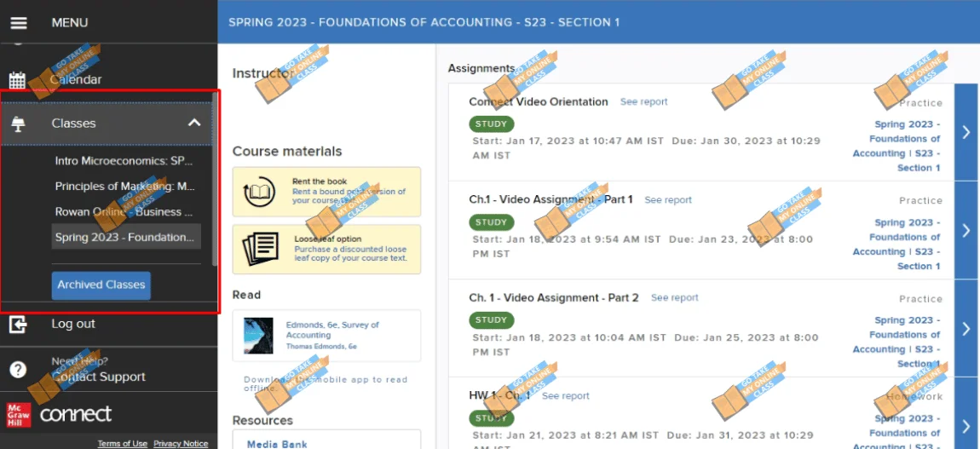This screenshot has width=980, height=449.
Task: Click the McGraw Hill Connect logo
Action: [59, 414]
